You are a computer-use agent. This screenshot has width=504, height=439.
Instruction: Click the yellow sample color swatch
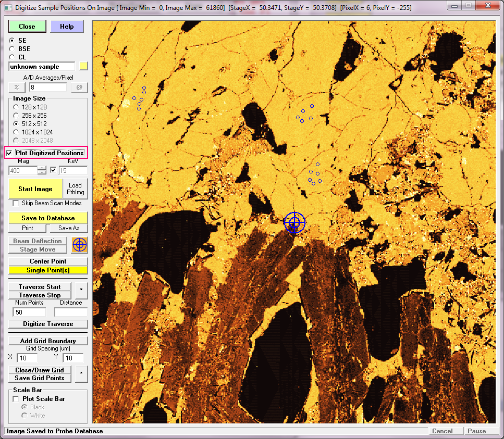(x=83, y=66)
